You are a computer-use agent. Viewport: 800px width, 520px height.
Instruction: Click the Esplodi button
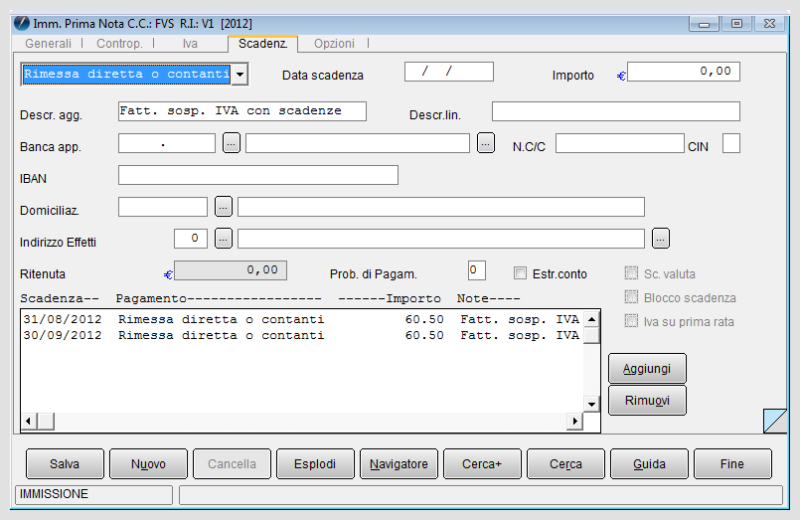click(x=315, y=464)
